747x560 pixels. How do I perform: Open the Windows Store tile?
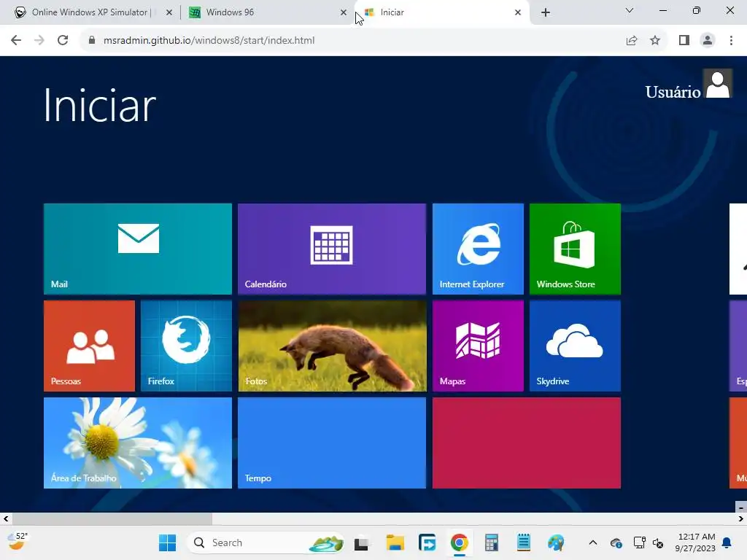(575, 249)
